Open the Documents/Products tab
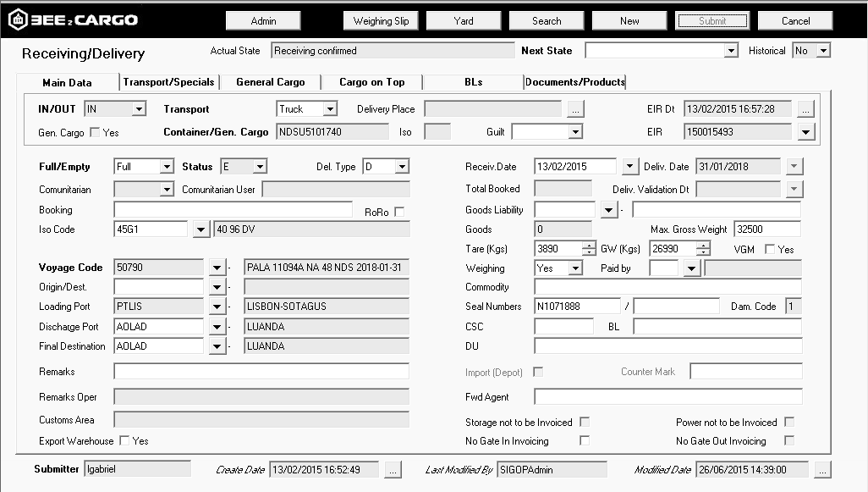868x492 pixels. (574, 82)
